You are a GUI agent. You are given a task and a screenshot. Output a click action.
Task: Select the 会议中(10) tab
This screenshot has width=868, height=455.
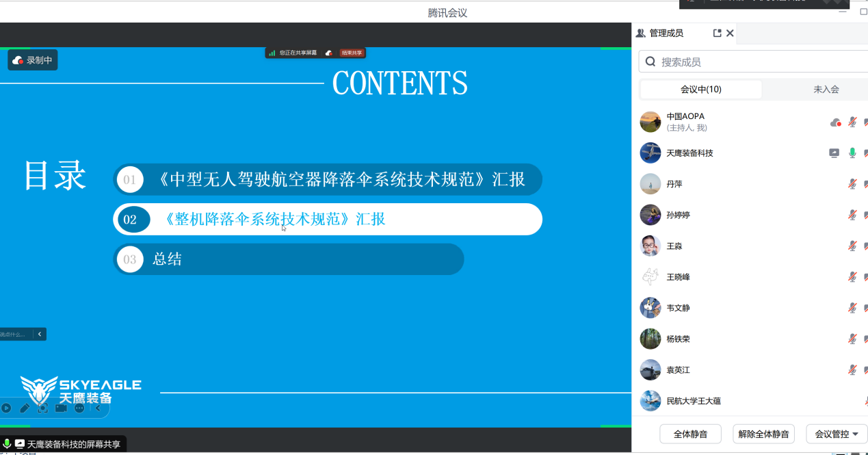[x=700, y=90]
